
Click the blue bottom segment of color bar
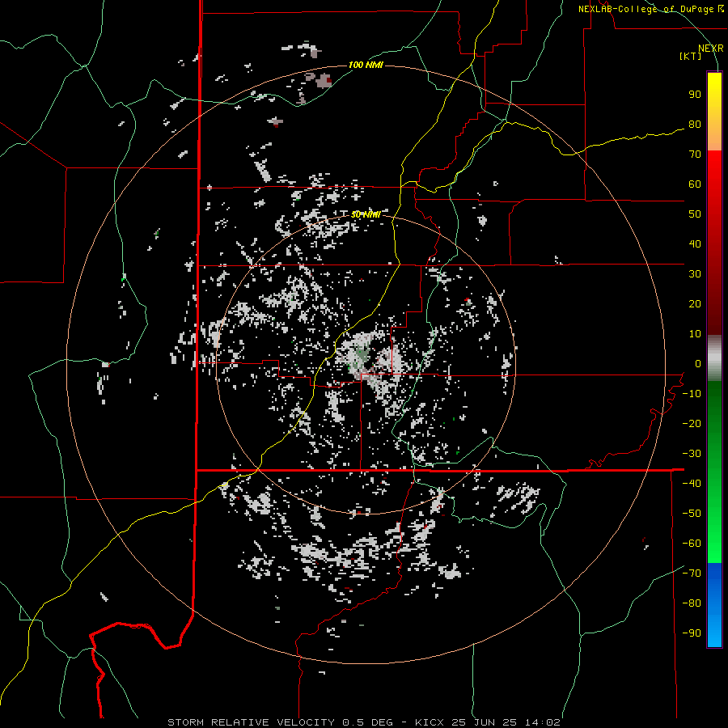pos(714,605)
